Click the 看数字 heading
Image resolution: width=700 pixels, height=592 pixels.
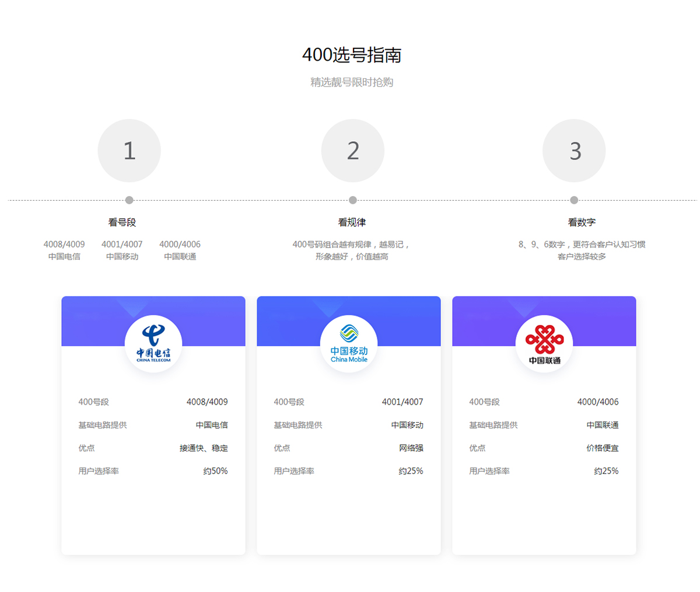click(x=582, y=222)
